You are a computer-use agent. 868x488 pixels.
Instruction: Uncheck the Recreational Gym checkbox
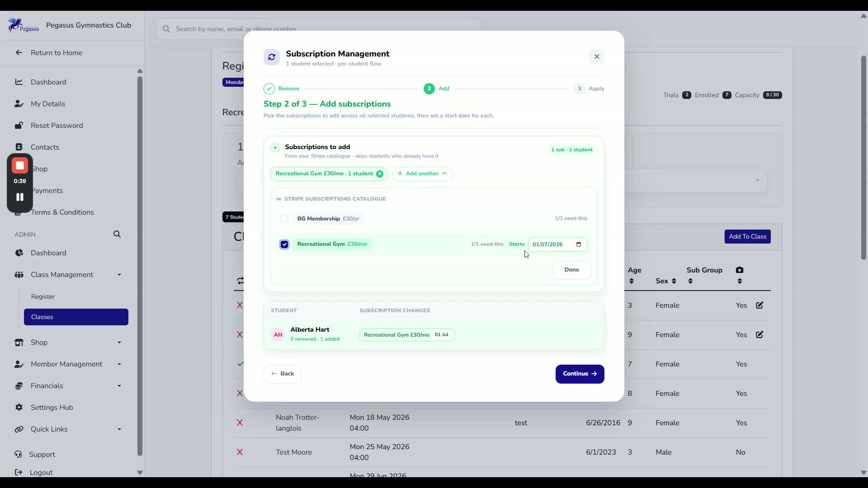point(284,244)
